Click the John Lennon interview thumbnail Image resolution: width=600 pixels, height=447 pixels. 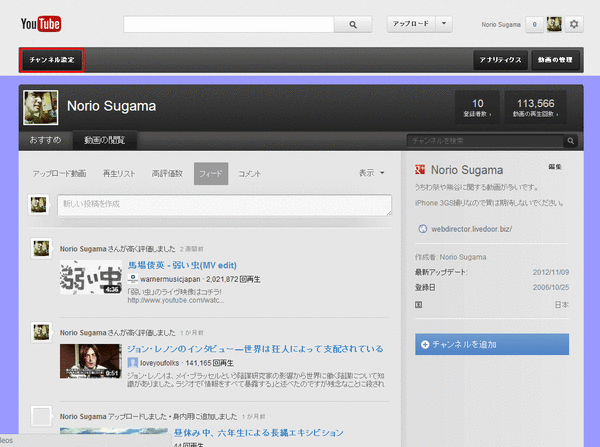(91, 361)
